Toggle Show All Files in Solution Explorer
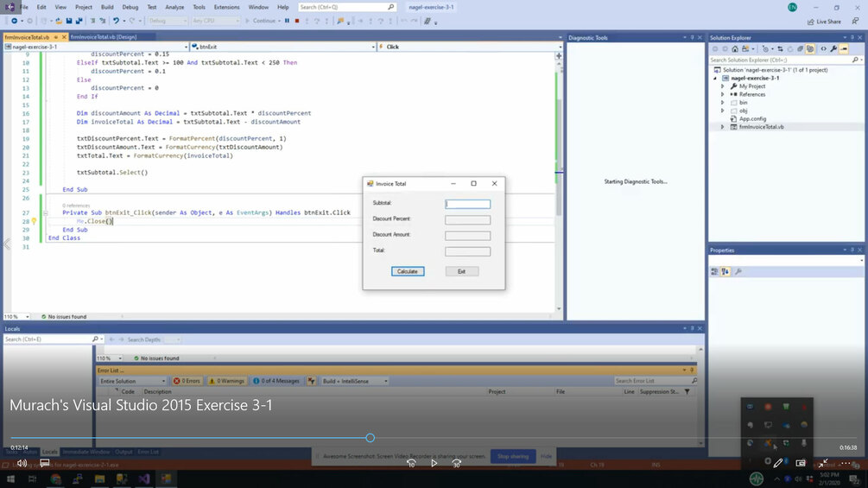 (x=810, y=48)
